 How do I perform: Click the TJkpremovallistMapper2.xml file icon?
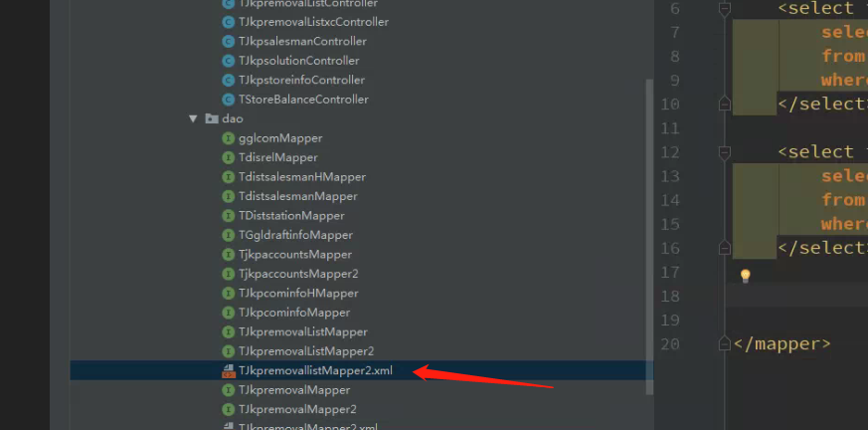click(228, 370)
